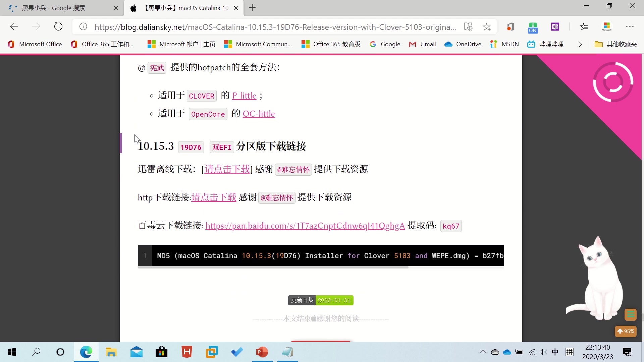Open the Office extension icon
This screenshot has height=362, width=644.
pos(511,27)
